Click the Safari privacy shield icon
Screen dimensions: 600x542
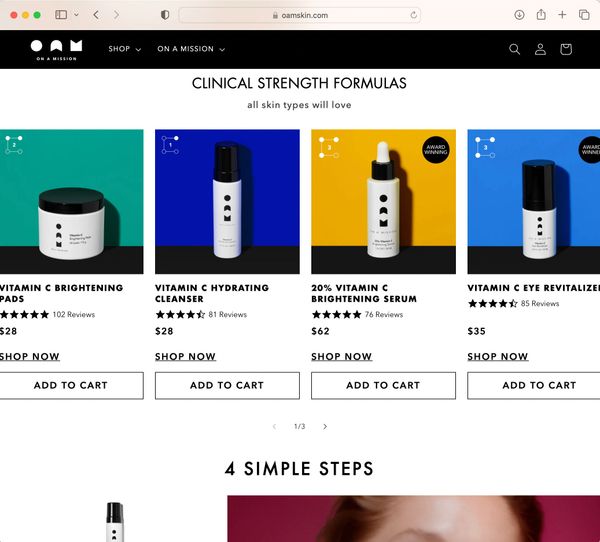[165, 15]
